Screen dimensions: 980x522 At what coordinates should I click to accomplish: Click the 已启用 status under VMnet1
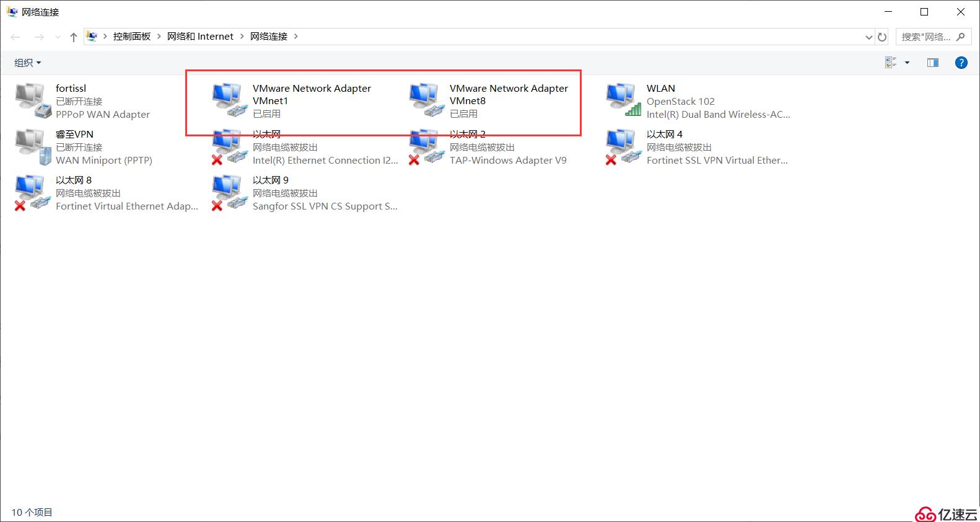267,114
